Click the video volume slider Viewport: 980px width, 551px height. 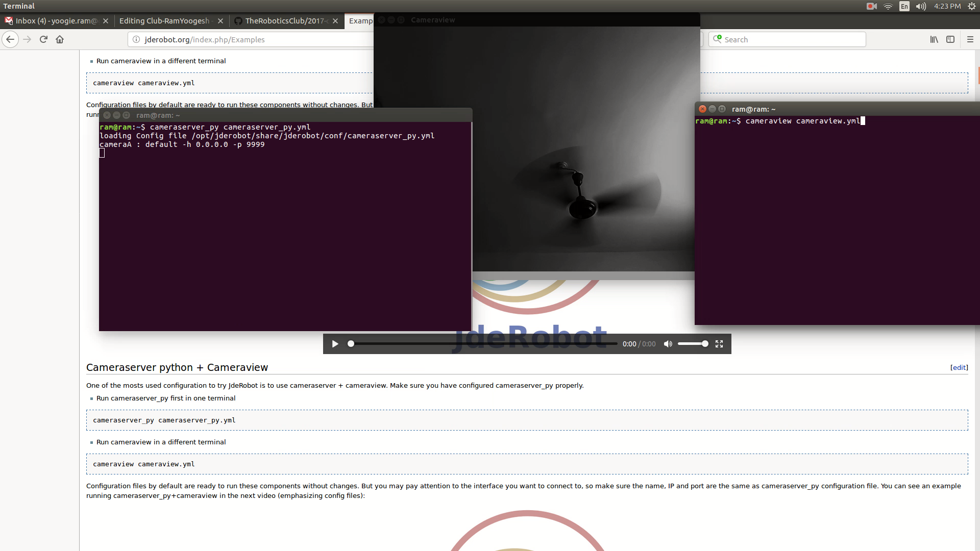(693, 344)
